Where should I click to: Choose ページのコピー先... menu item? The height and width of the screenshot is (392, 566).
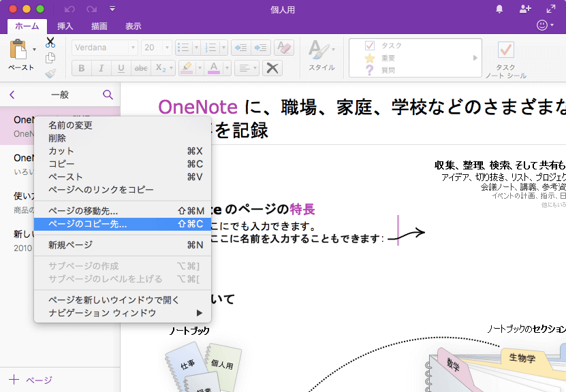[123, 224]
